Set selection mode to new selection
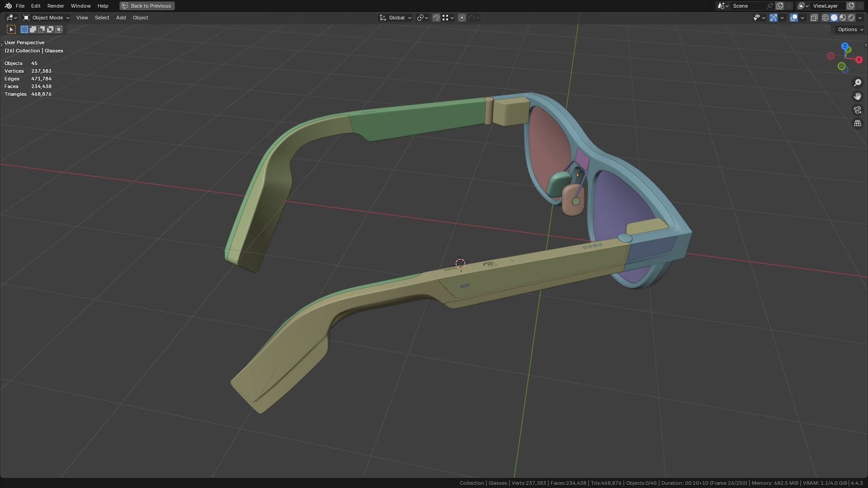 (24, 29)
